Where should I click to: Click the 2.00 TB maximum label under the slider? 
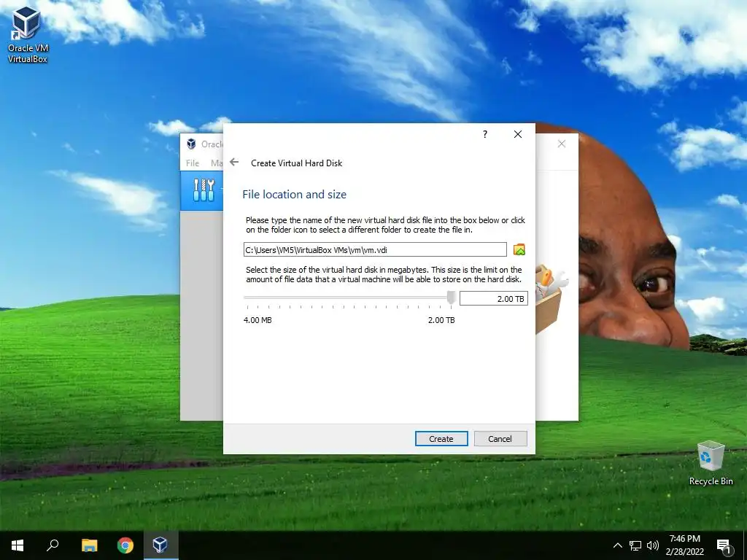point(441,320)
